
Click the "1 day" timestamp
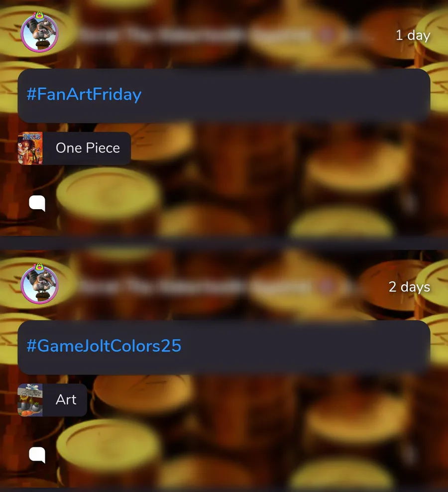(x=413, y=35)
